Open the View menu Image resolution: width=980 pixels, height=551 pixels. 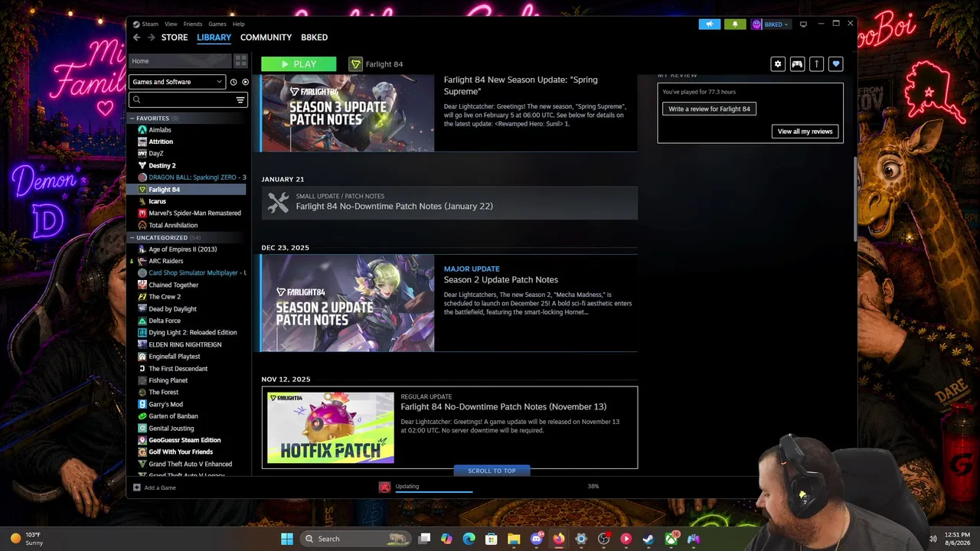(171, 24)
